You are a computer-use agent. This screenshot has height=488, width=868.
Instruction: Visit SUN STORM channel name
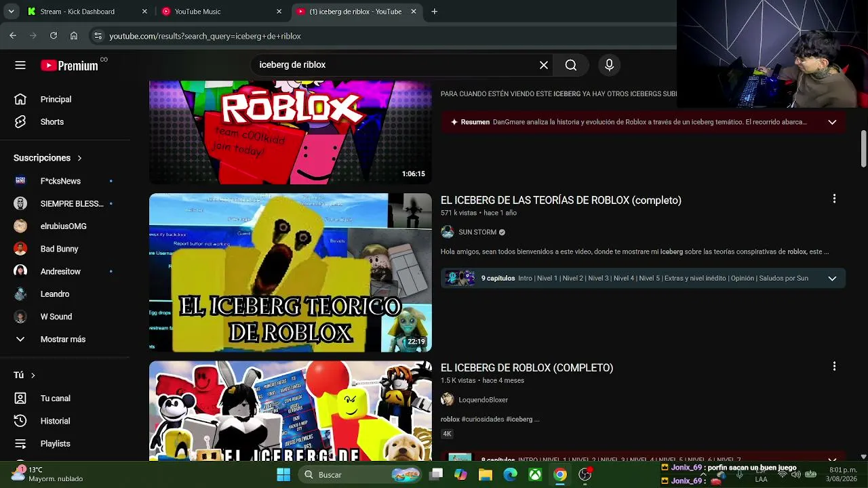click(477, 232)
